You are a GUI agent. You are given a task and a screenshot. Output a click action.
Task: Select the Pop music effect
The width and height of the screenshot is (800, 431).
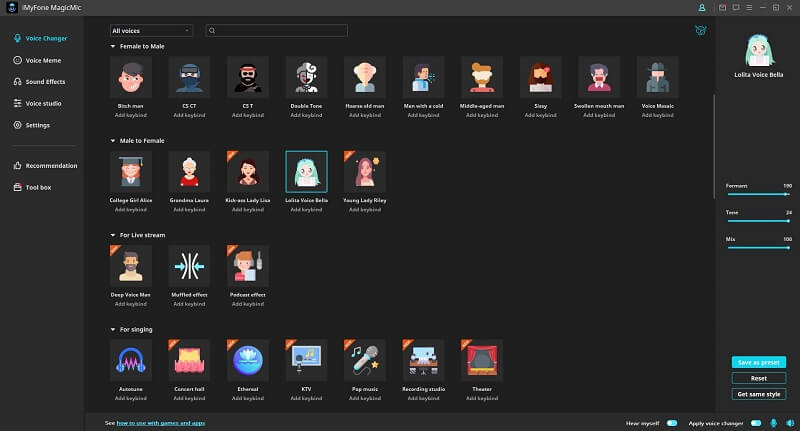(365, 360)
